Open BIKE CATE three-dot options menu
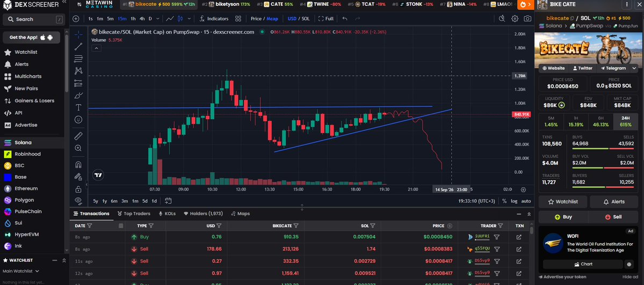This screenshot has height=285, width=644. pyautogui.click(x=627, y=4)
